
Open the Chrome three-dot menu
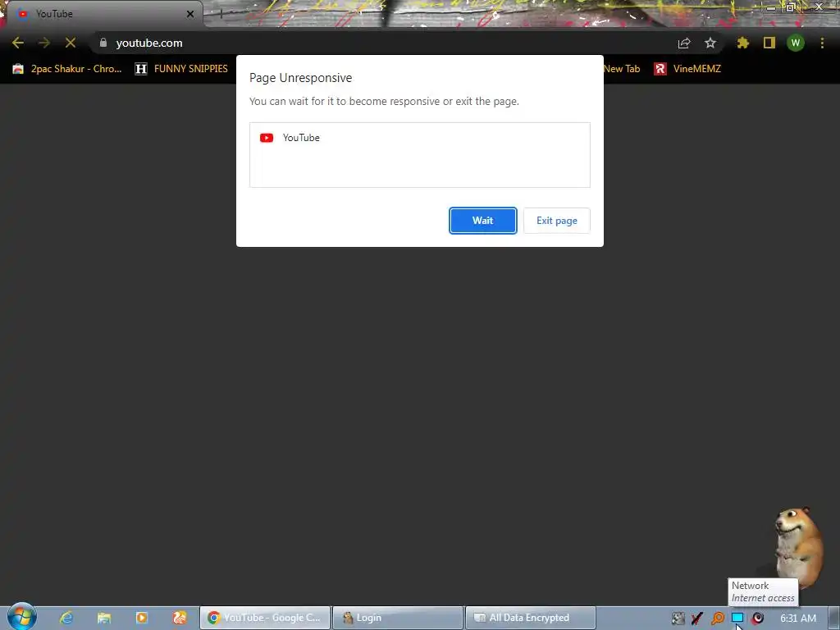coord(822,43)
